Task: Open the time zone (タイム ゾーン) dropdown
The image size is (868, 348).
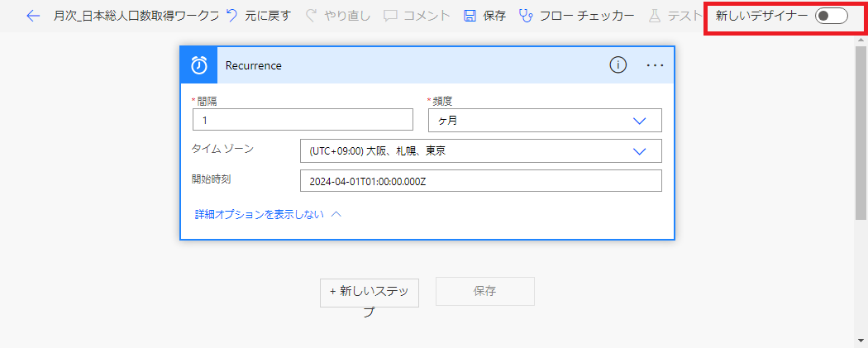Action: [x=480, y=151]
